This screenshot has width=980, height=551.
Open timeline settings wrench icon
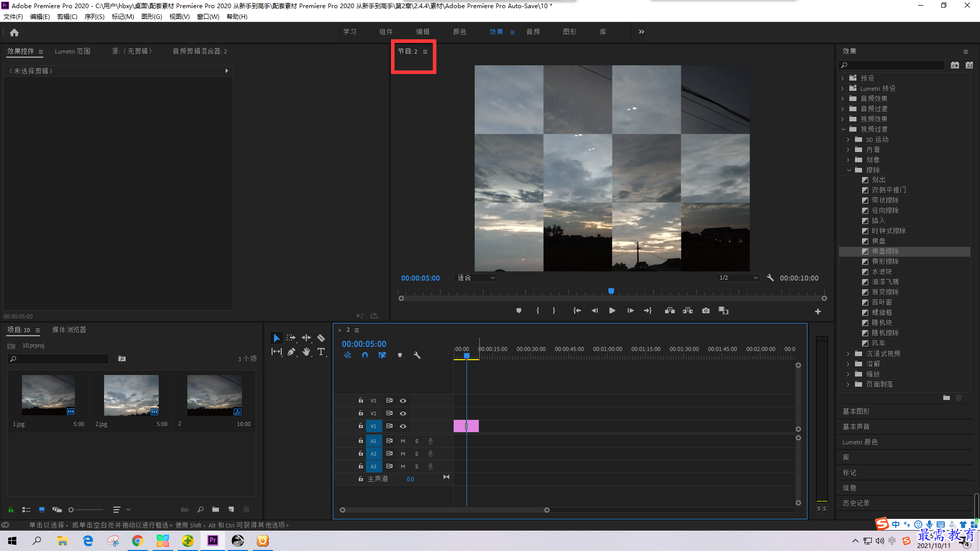[417, 355]
